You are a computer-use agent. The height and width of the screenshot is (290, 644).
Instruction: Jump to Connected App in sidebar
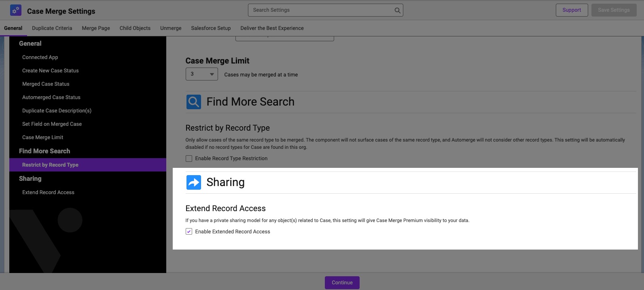coord(40,57)
